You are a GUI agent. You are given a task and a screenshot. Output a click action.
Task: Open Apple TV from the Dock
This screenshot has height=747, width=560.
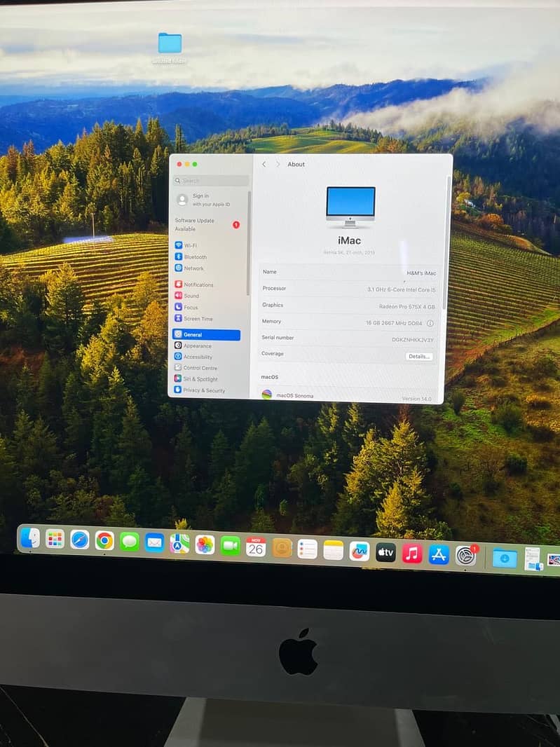(x=385, y=552)
